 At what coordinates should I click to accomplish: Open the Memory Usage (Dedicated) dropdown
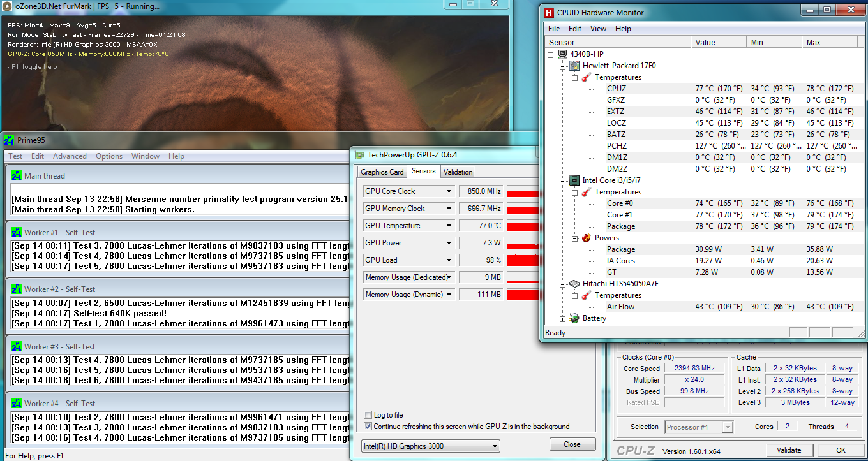[x=449, y=277]
